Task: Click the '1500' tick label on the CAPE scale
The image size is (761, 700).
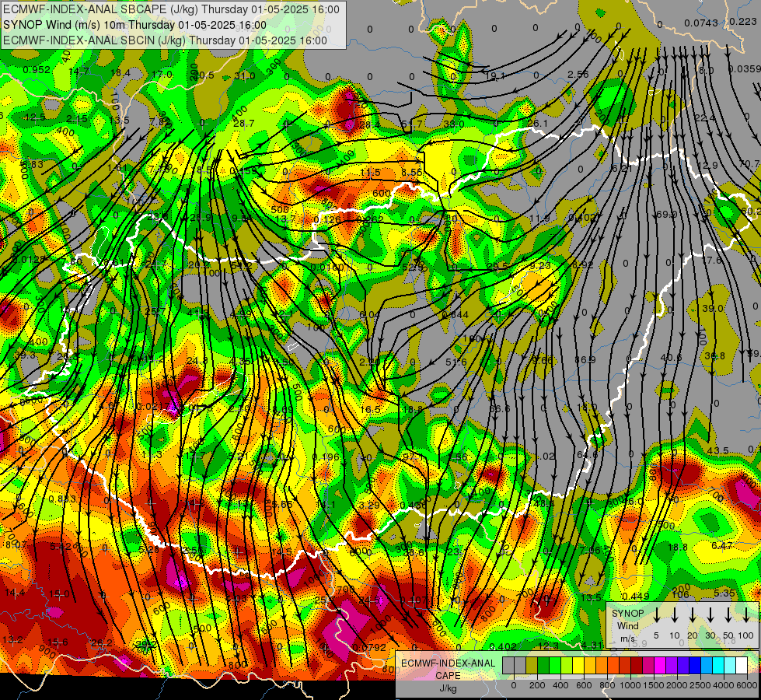Action: 654,685
